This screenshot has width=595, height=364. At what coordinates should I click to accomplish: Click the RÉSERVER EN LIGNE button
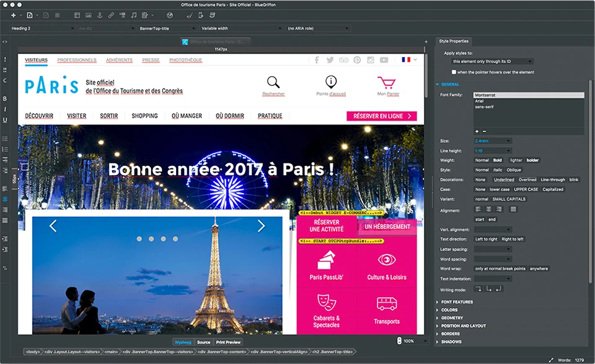click(382, 116)
